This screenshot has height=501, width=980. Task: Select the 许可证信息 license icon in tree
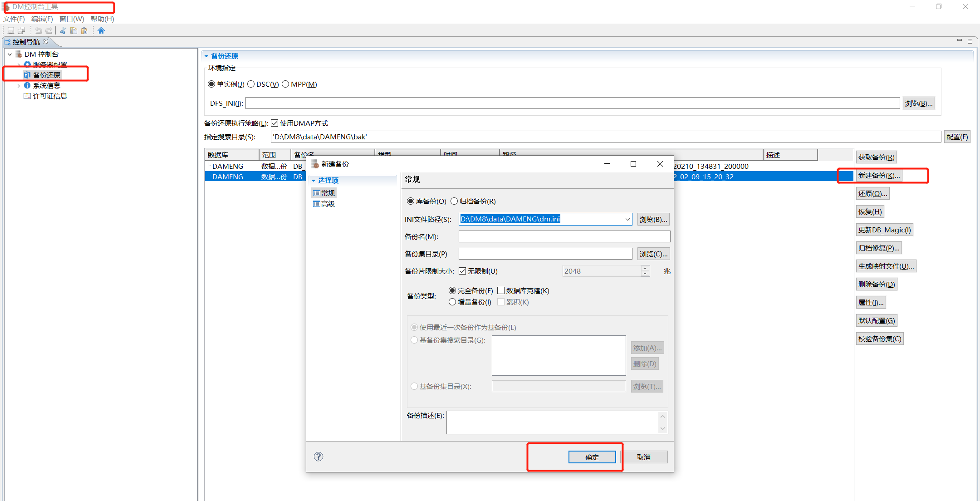pos(27,96)
